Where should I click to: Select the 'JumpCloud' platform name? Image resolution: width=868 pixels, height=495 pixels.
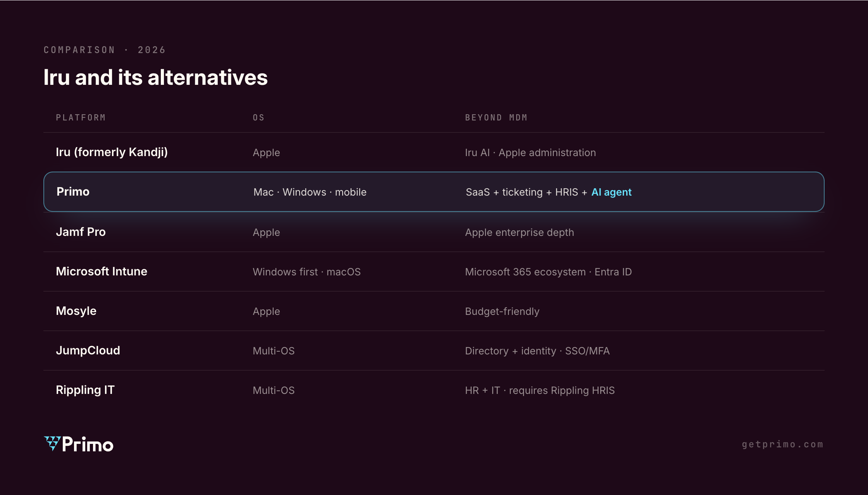[x=88, y=351]
